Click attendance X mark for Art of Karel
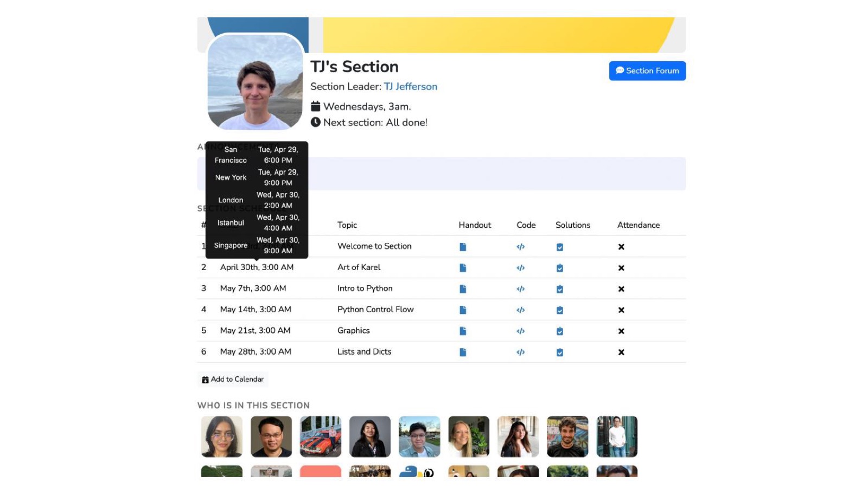This screenshot has width=868, height=488. 621,268
